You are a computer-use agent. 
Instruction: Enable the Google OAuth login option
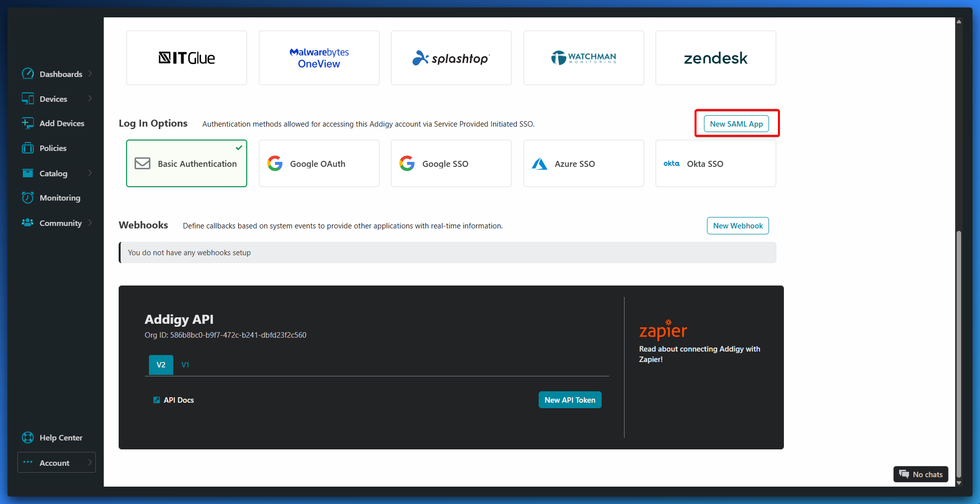[x=319, y=163]
